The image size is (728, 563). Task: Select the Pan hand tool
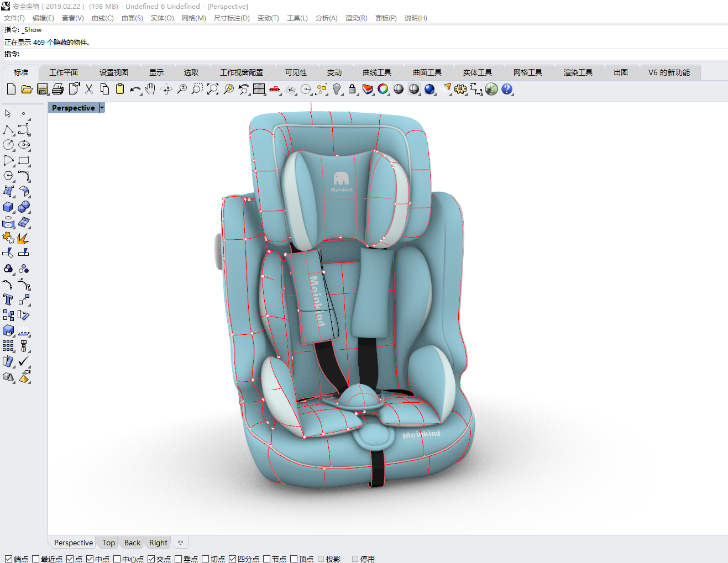(x=150, y=89)
